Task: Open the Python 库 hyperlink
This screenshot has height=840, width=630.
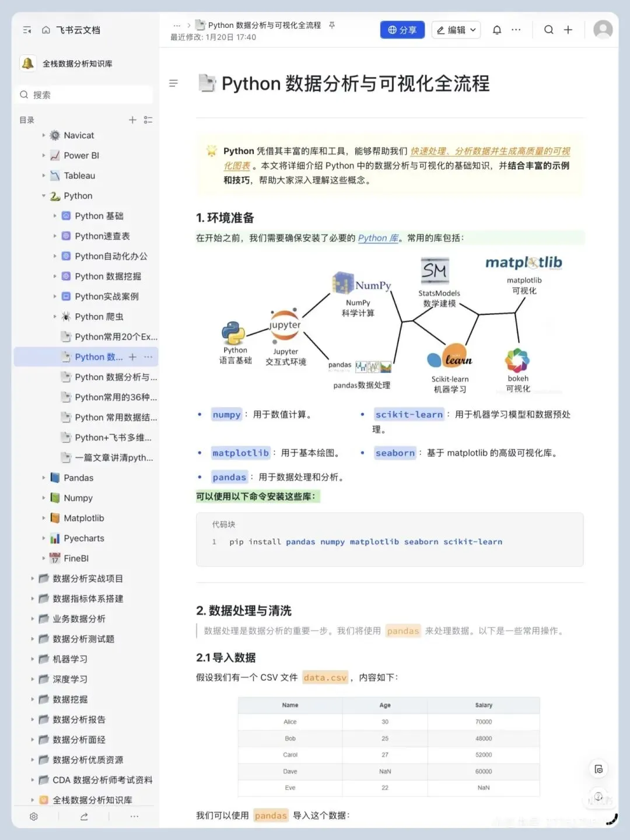Action: tap(378, 238)
